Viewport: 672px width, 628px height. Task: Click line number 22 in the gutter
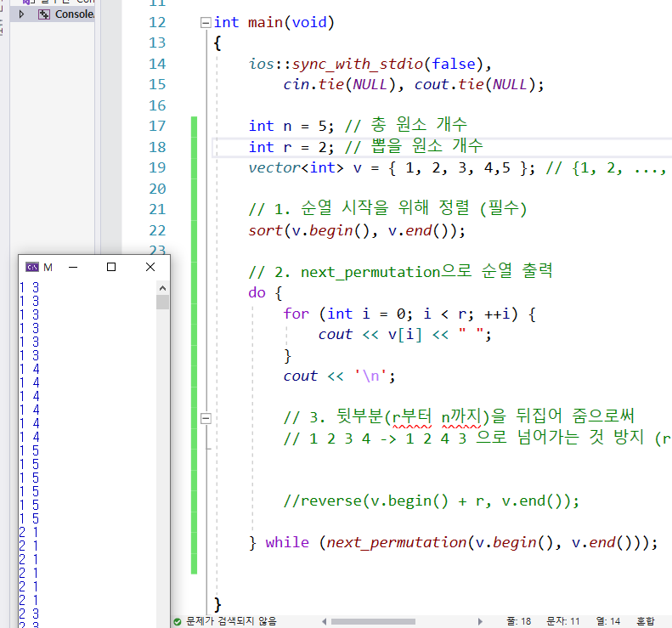[x=157, y=230]
